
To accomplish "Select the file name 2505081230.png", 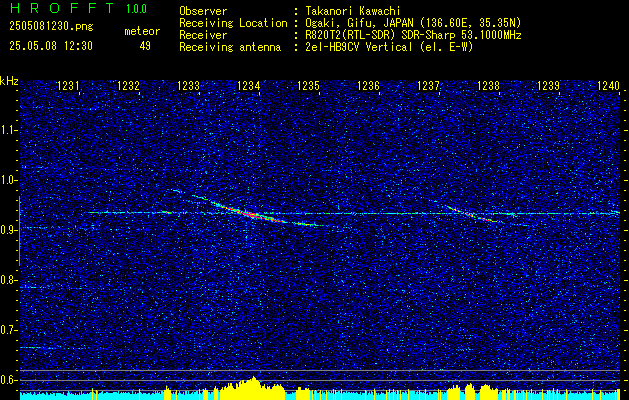I will point(51,26).
